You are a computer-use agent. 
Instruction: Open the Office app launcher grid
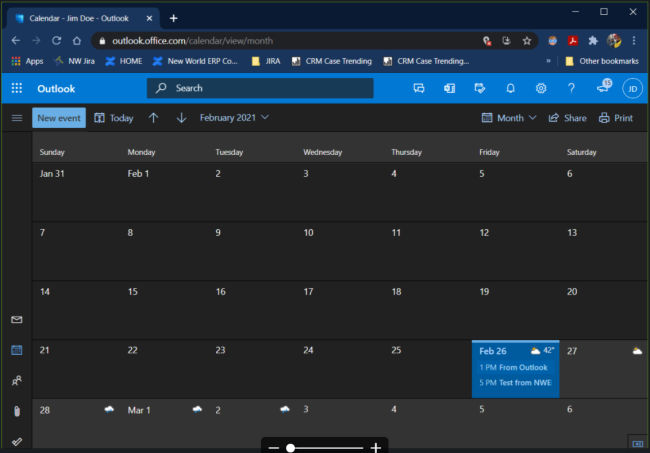tap(17, 88)
